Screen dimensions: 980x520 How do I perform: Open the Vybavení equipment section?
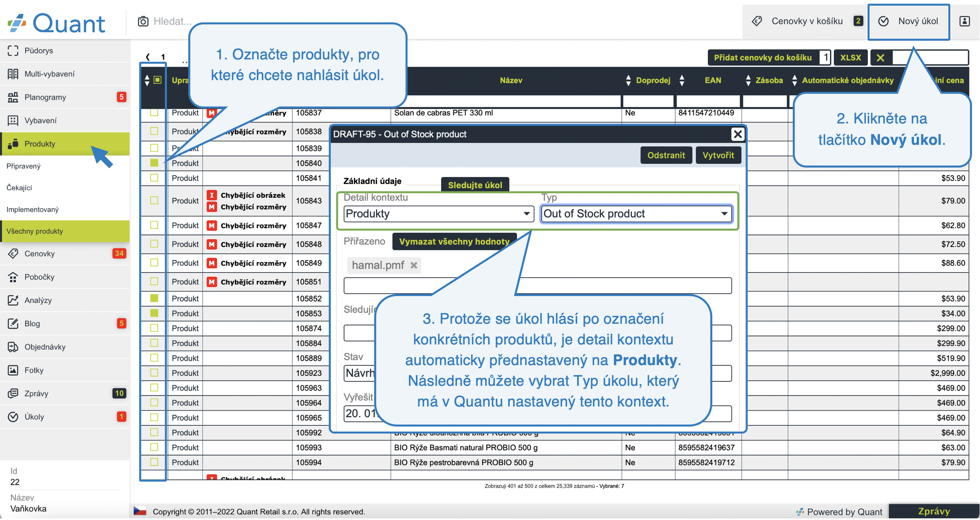tap(65, 120)
